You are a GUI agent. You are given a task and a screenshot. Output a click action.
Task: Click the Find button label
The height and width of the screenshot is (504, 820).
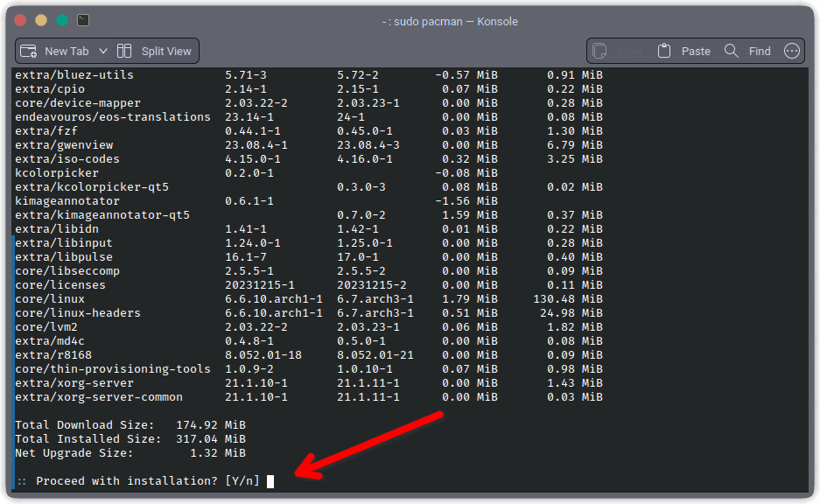(x=760, y=52)
